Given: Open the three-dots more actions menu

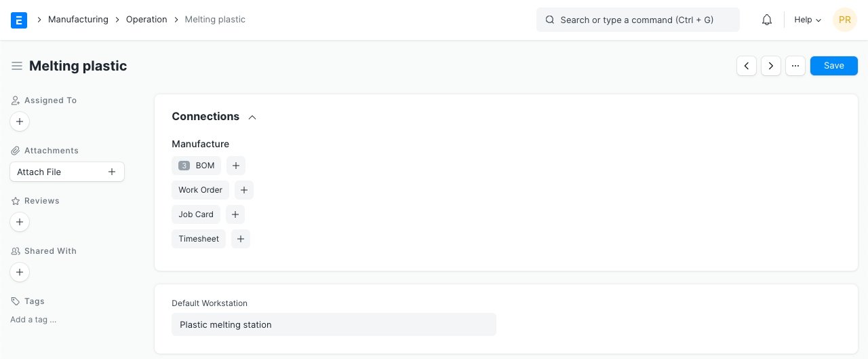Looking at the screenshot, I should (795, 66).
